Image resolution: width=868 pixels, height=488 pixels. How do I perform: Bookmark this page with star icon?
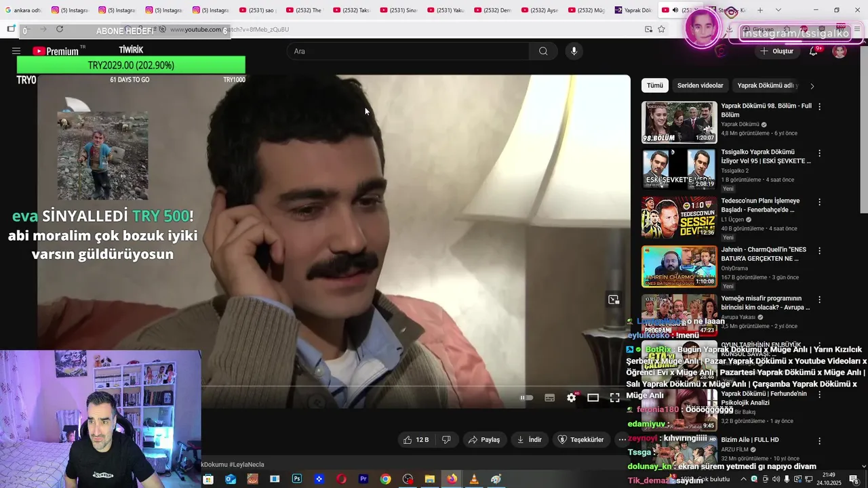tap(661, 29)
